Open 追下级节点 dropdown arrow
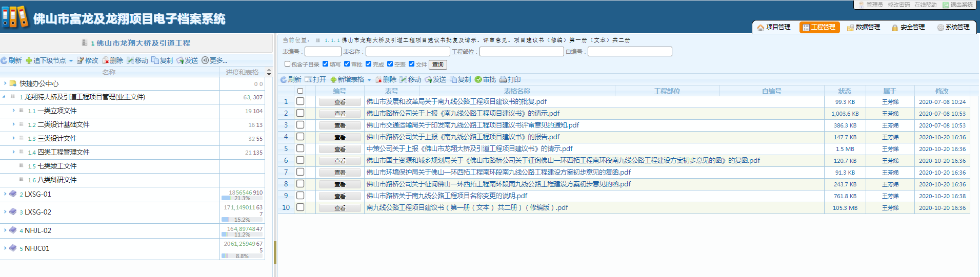Image resolution: width=980 pixels, height=277 pixels. [x=71, y=61]
